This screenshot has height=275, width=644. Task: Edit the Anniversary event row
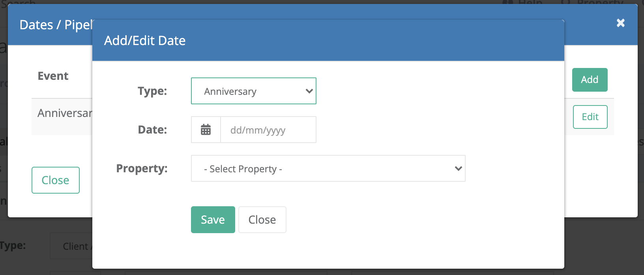tap(590, 117)
